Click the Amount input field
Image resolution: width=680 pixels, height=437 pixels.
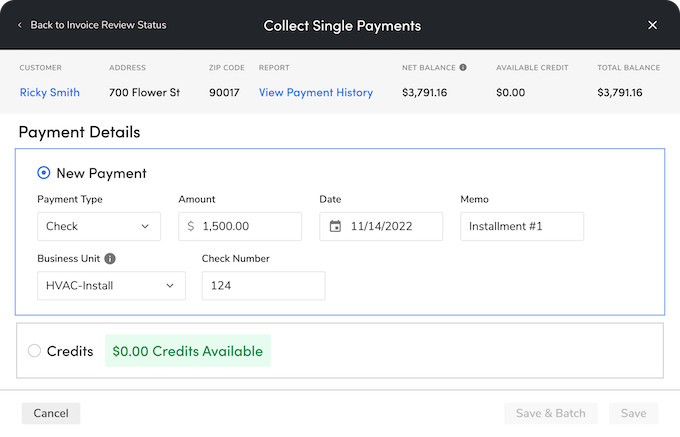pos(248,227)
